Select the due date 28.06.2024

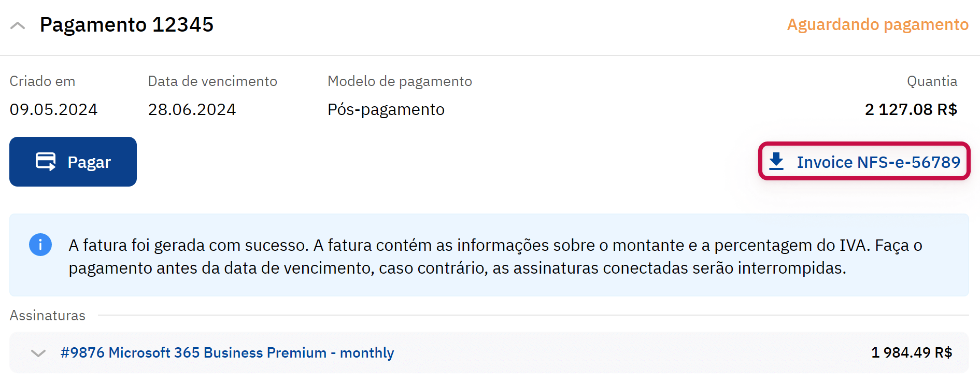point(192,109)
